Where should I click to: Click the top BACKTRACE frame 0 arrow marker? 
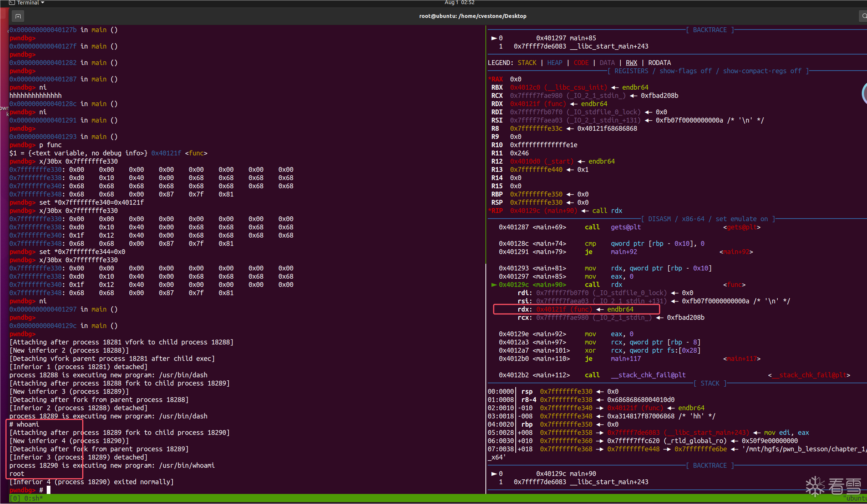pos(494,38)
